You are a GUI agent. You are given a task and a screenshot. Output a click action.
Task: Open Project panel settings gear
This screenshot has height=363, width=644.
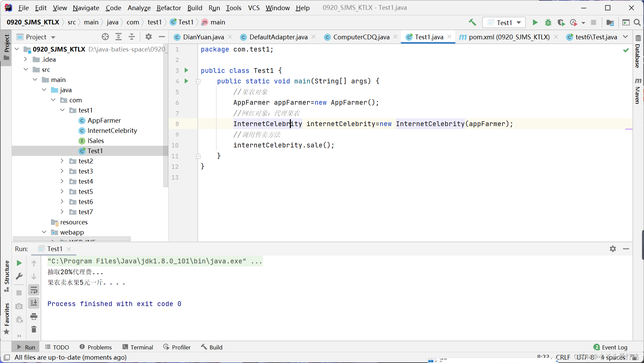point(149,37)
